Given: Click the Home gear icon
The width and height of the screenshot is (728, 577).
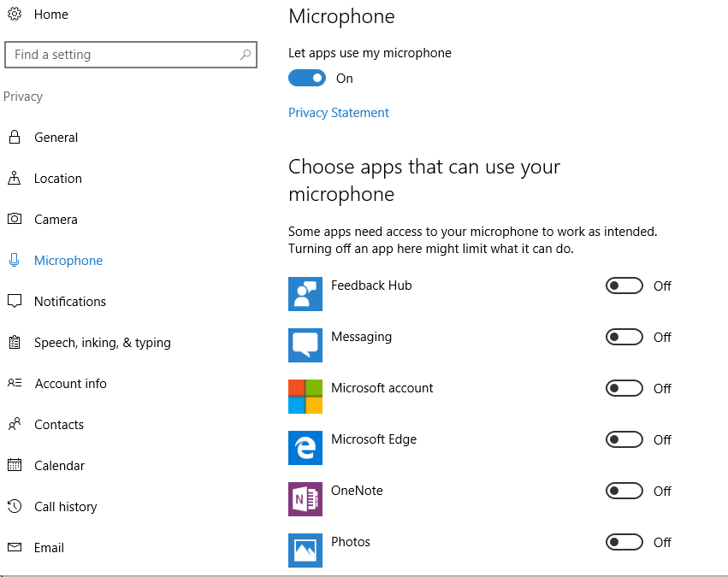Looking at the screenshot, I should tap(15, 14).
